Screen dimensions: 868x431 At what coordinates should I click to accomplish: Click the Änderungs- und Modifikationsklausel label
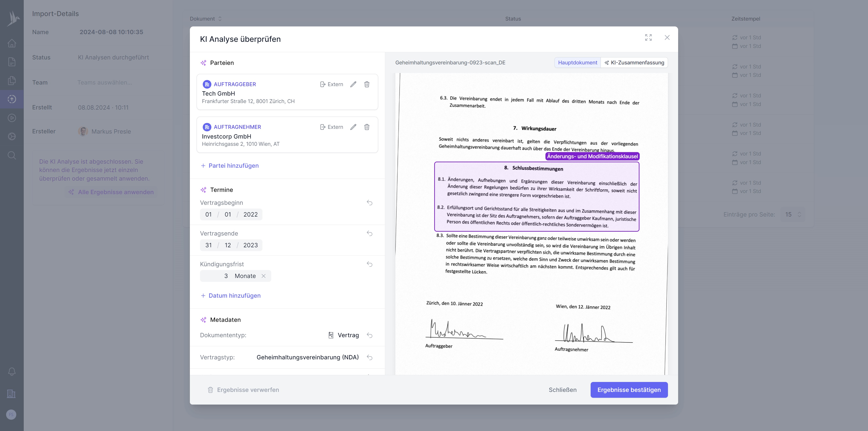pos(592,156)
